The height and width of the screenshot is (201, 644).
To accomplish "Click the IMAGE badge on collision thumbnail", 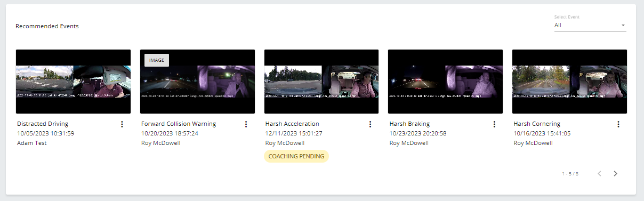I will [x=157, y=60].
